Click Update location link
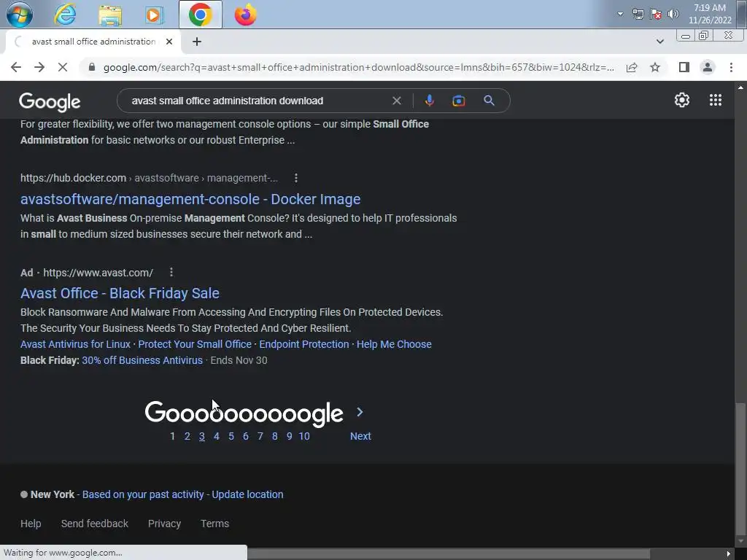 tap(247, 494)
